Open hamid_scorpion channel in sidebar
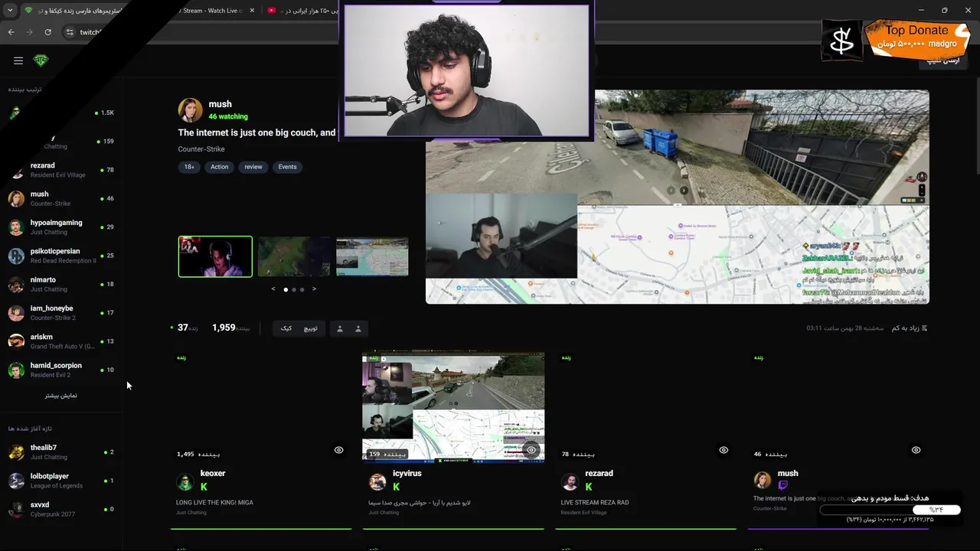The image size is (980, 551). 61,370
